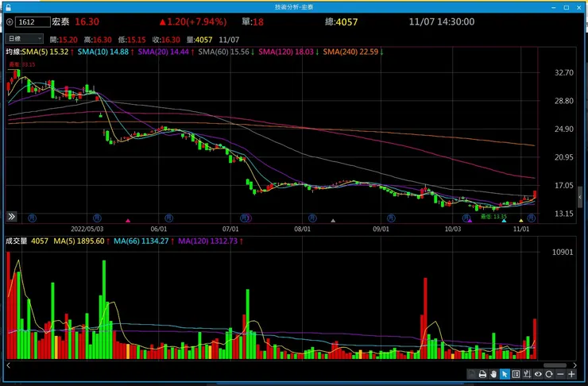This screenshot has width=588, height=386.
Task: Select the hand pan tool
Action: 493,374
